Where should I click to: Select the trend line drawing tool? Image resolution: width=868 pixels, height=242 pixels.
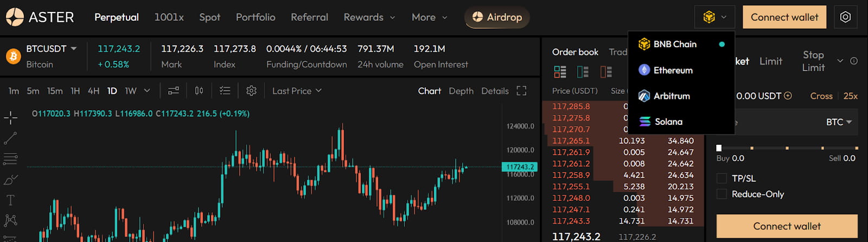point(11,138)
